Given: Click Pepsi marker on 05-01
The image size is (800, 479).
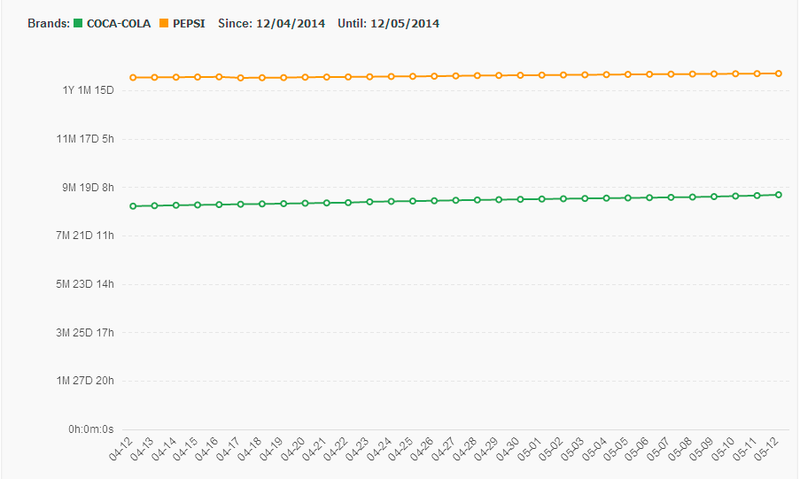Looking at the screenshot, I should pyautogui.click(x=542, y=75).
